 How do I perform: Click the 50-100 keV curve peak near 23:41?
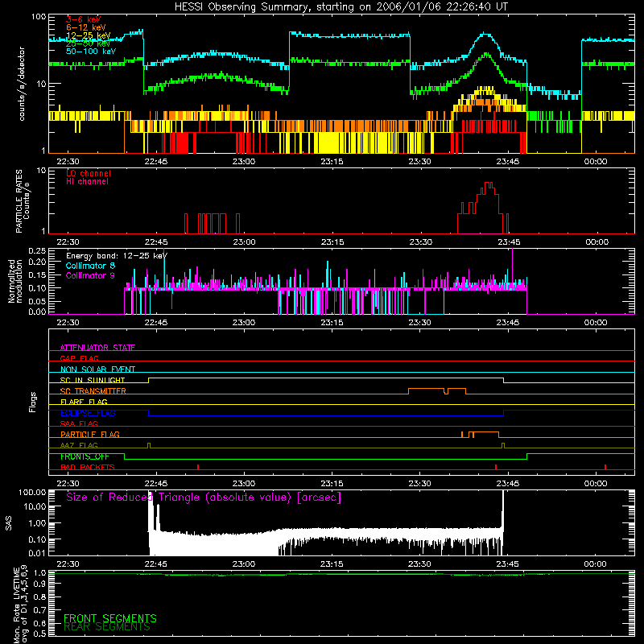click(x=486, y=34)
